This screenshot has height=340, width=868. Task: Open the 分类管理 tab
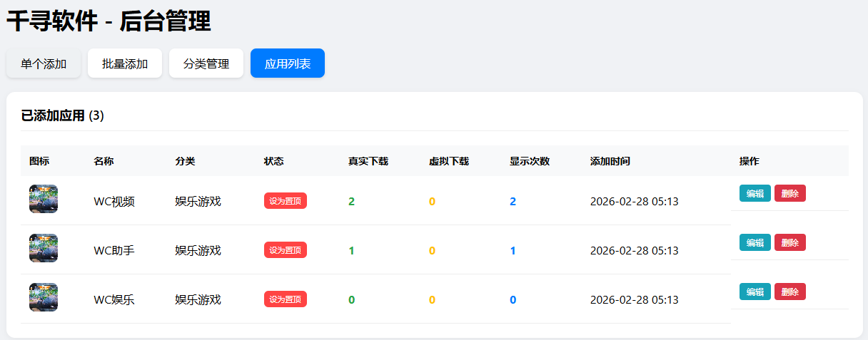(206, 63)
